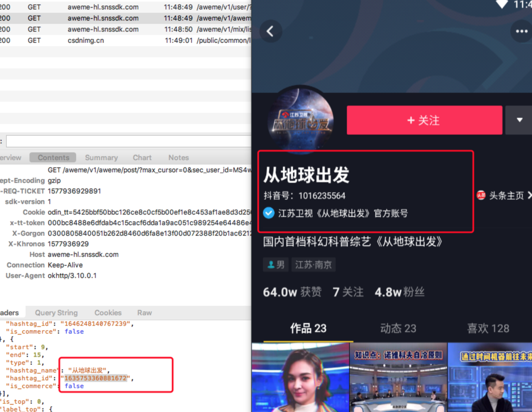Tap the 江苏·南京 location tag

313,264
